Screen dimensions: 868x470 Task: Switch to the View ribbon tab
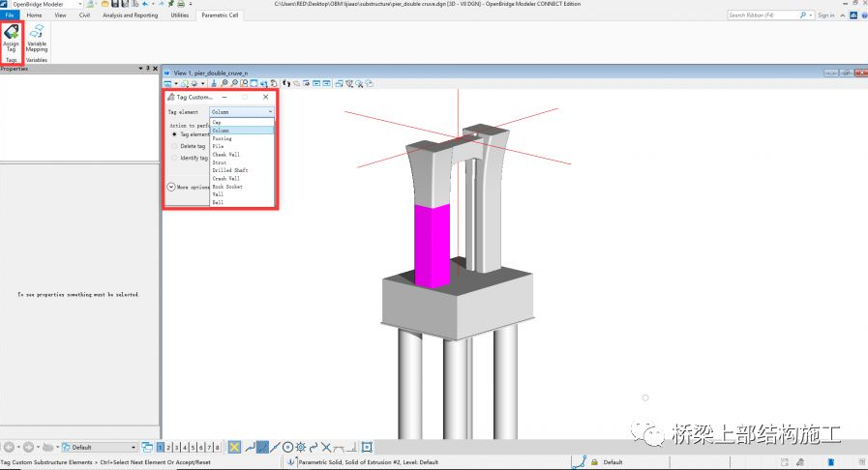[60, 15]
